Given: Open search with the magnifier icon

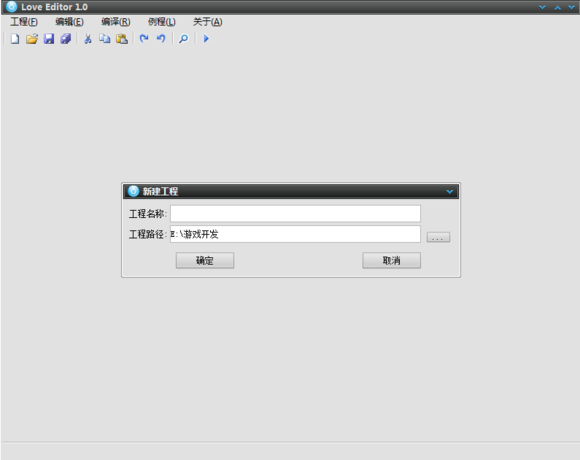Looking at the screenshot, I should click(183, 38).
